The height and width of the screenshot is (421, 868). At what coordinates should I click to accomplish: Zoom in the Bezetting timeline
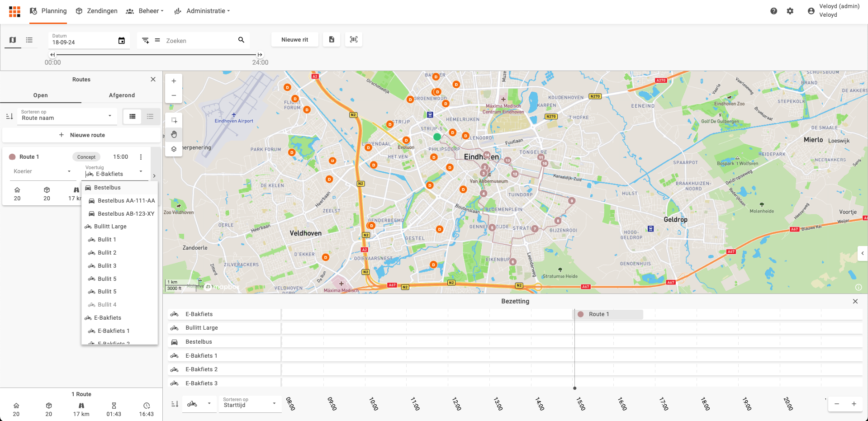click(x=854, y=404)
